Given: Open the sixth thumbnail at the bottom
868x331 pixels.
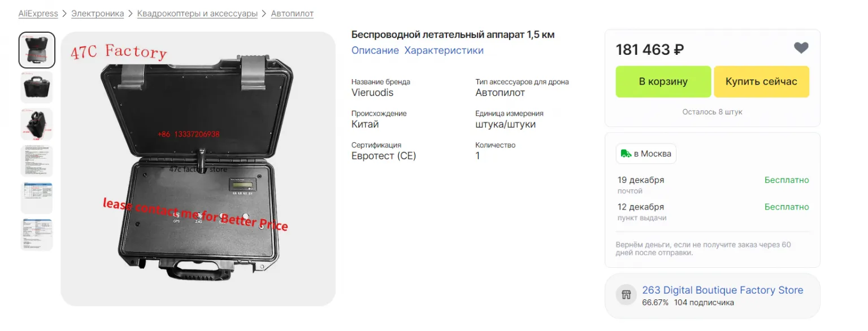Looking at the screenshot, I should pyautogui.click(x=37, y=234).
